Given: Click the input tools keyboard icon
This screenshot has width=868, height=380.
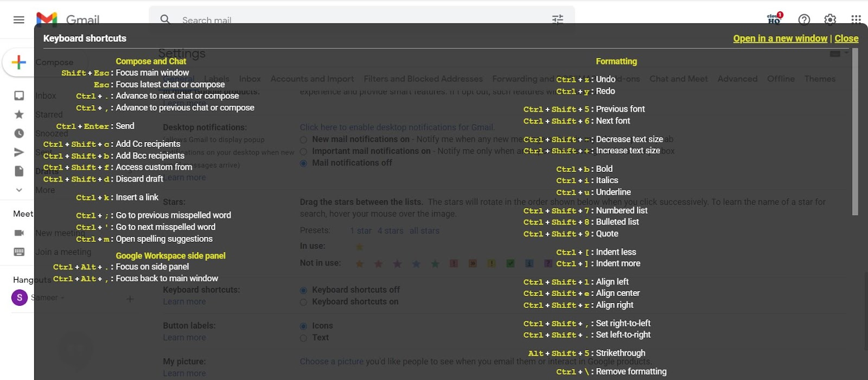Looking at the screenshot, I should coord(835,54).
